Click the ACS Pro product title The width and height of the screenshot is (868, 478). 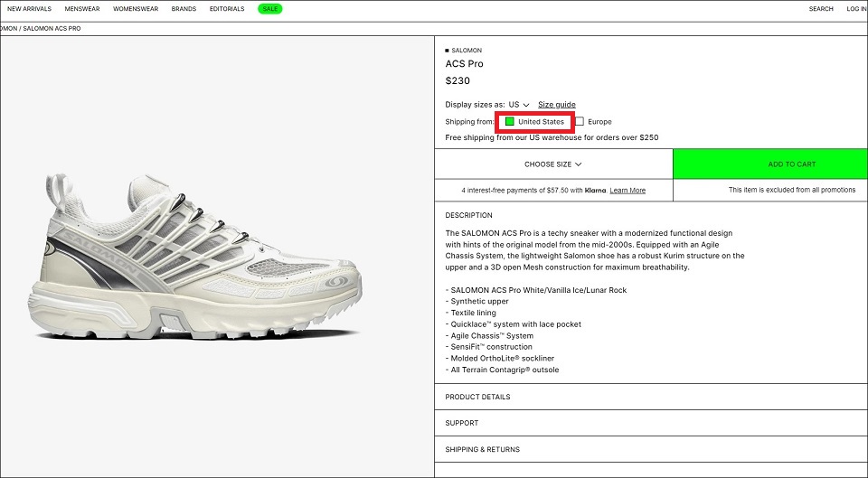465,63
